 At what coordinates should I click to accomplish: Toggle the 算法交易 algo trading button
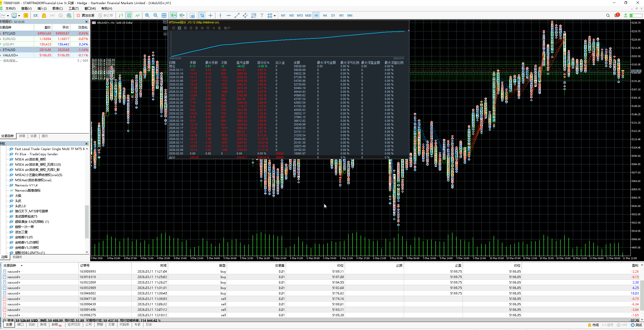coord(85,16)
